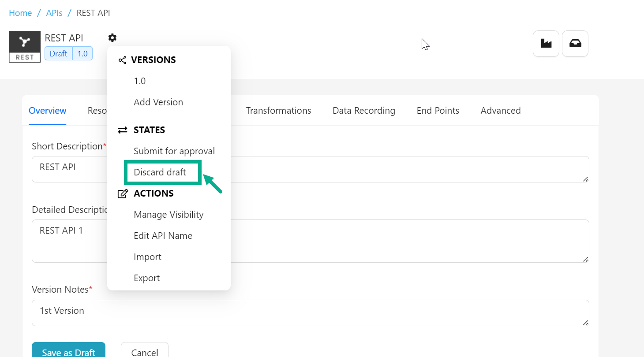644x357 pixels.
Task: Open the Advanced tab
Action: pyautogui.click(x=501, y=111)
